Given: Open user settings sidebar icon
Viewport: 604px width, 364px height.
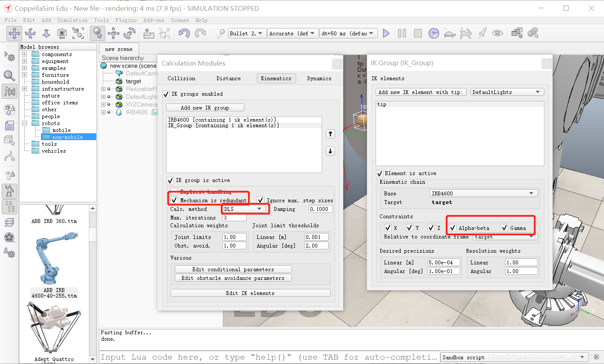Looking at the screenshot, I should point(9,253).
